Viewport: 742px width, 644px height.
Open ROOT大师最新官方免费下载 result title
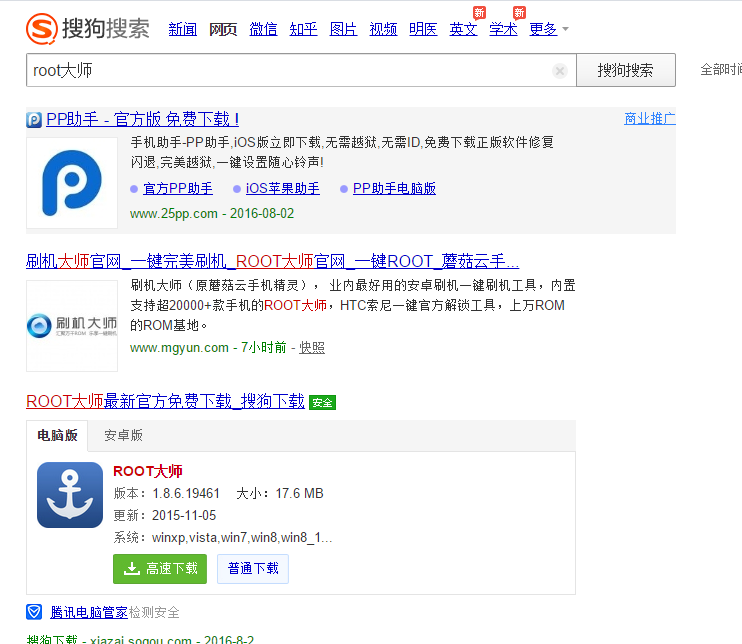[x=165, y=402]
